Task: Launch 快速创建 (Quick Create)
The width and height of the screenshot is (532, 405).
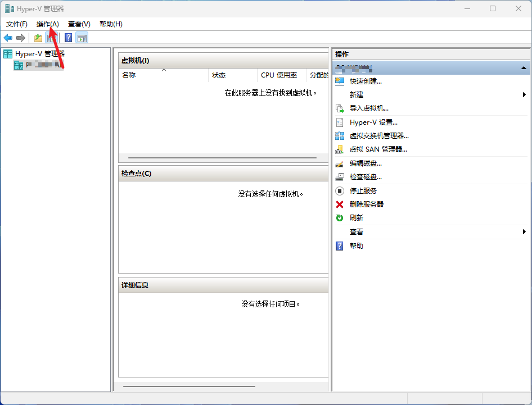Action: 365,81
